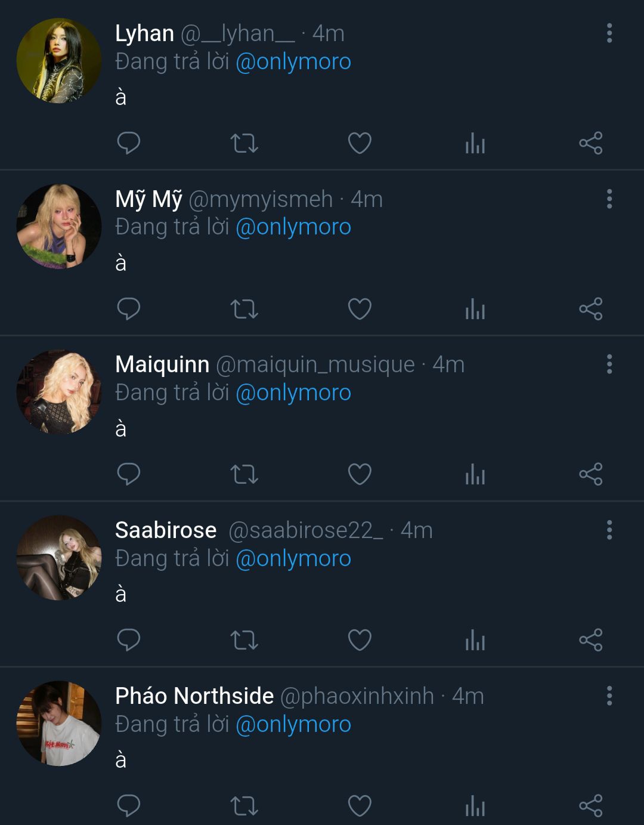Expand options menu on Pháo Northside's tweet
The image size is (644, 825).
609,696
